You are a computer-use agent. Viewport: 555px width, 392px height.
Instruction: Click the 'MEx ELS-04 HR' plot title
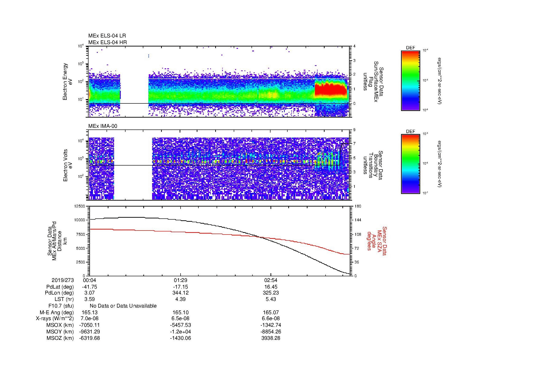coord(107,42)
